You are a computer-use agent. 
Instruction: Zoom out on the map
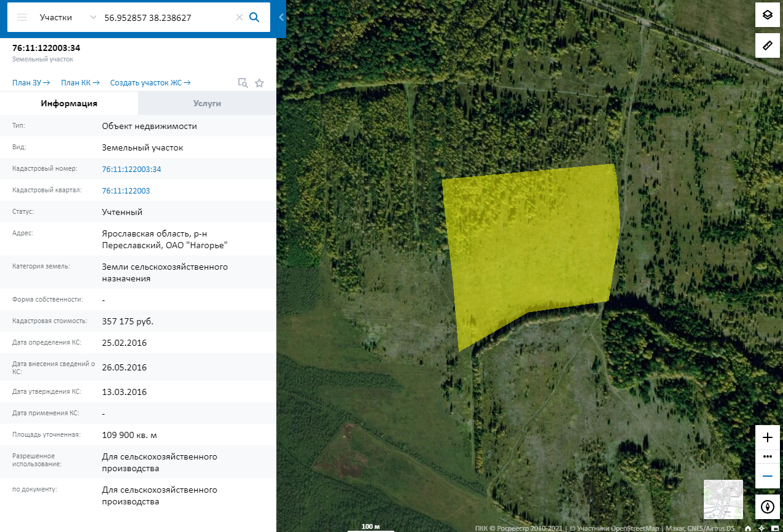pyautogui.click(x=767, y=475)
